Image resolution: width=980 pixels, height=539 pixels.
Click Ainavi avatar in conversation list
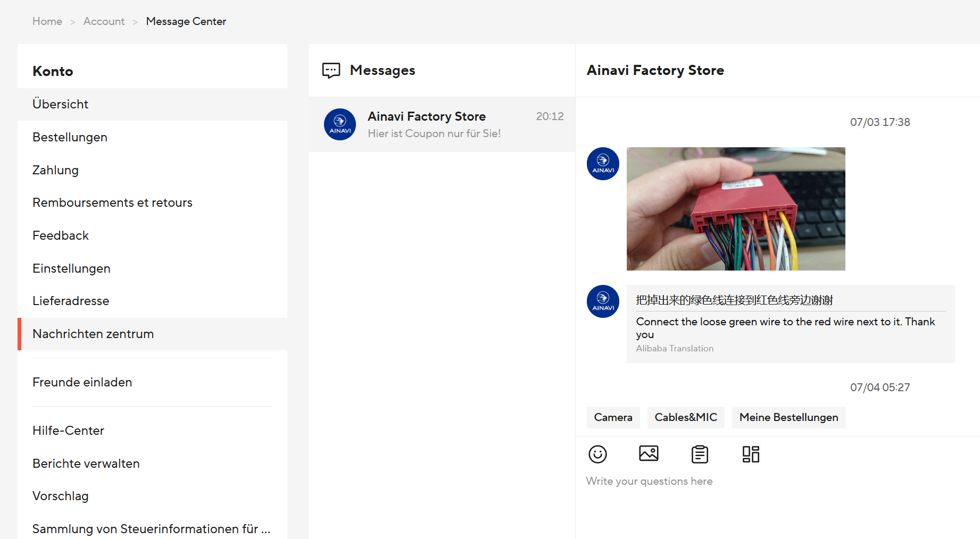[340, 125]
